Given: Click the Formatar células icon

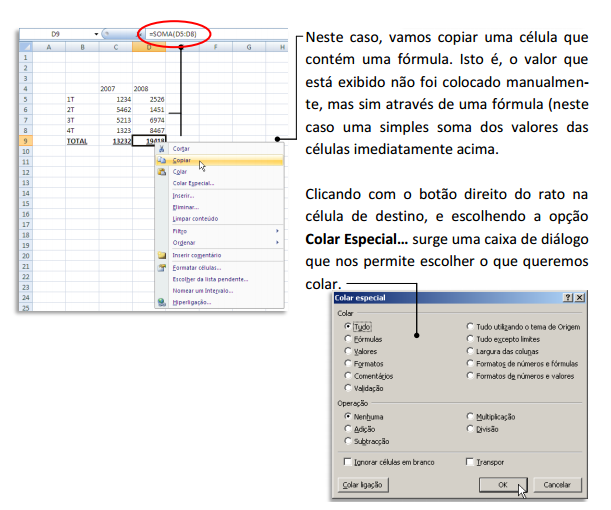Looking at the screenshot, I should coord(162,267).
